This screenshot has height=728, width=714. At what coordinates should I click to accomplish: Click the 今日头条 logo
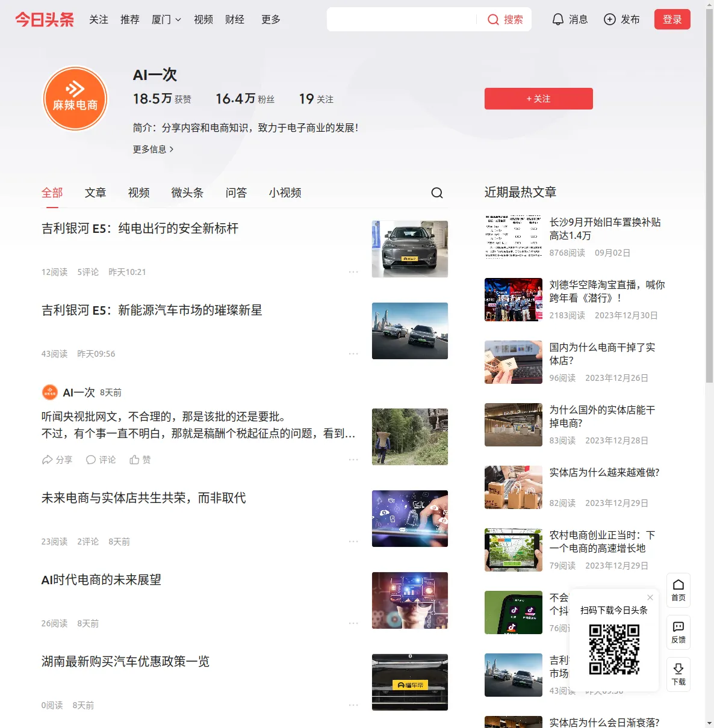[45, 19]
